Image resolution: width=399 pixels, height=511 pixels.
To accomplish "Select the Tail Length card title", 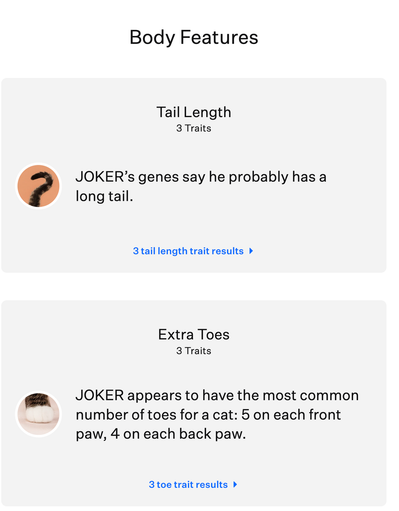I will pos(194,112).
